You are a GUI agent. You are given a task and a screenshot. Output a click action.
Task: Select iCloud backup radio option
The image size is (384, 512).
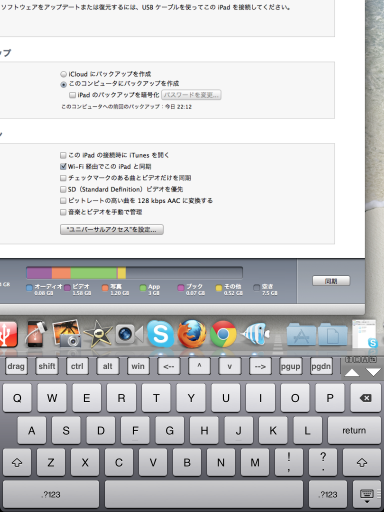[63, 74]
